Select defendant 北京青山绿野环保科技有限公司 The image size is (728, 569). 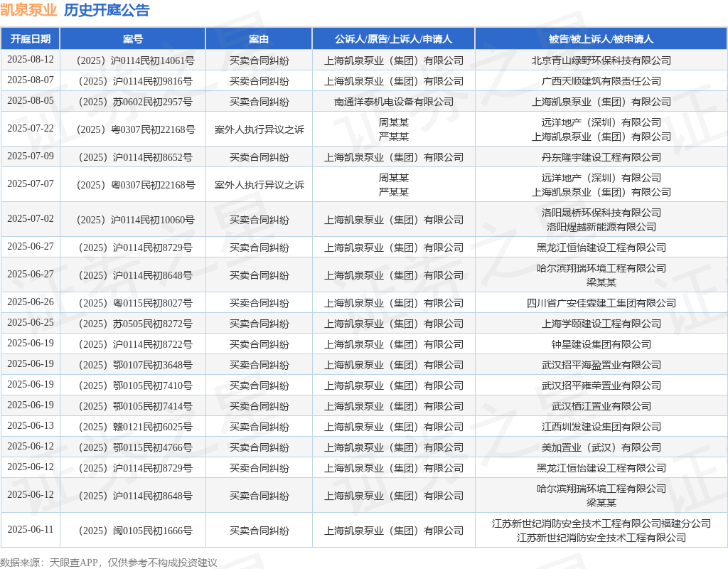(601, 60)
